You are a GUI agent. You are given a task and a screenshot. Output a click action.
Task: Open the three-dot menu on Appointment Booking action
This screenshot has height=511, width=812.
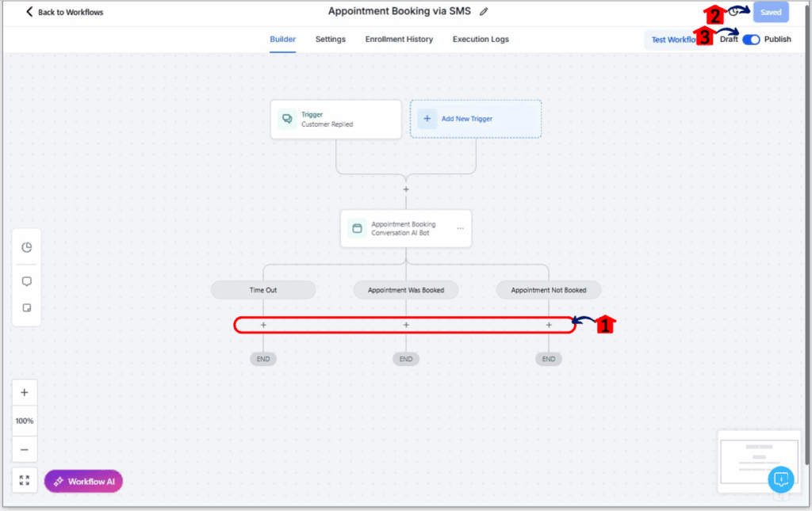[461, 229]
